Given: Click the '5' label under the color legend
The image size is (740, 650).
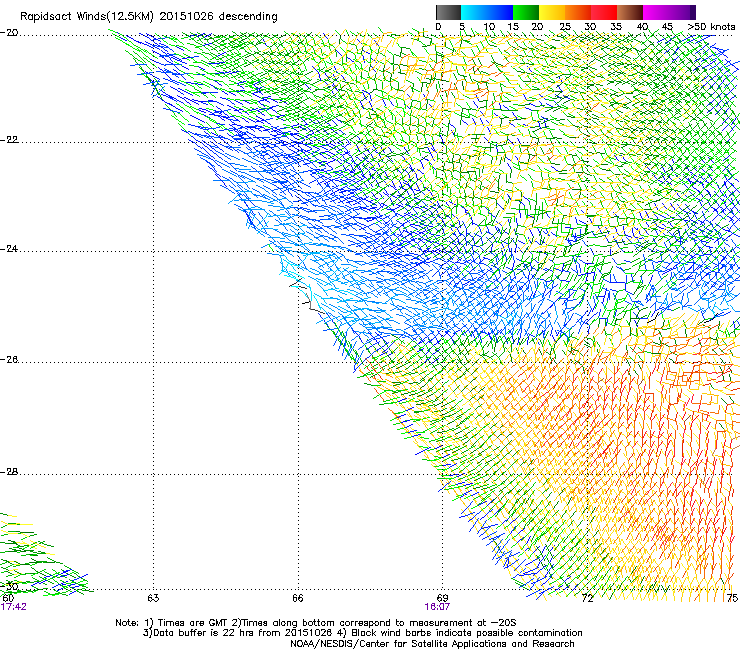Looking at the screenshot, I should click(462, 27).
